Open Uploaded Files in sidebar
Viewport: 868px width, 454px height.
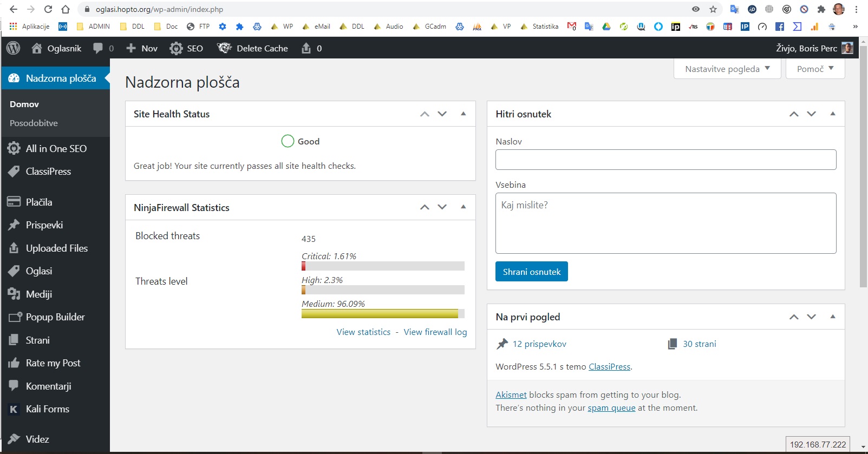[x=55, y=248]
